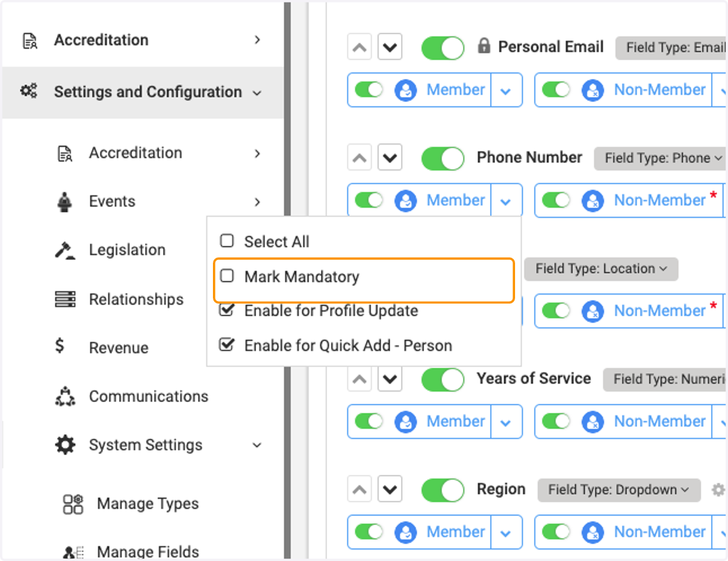The image size is (728, 561).
Task: Expand the nested Accreditation submenu chevron
Action: 257,153
